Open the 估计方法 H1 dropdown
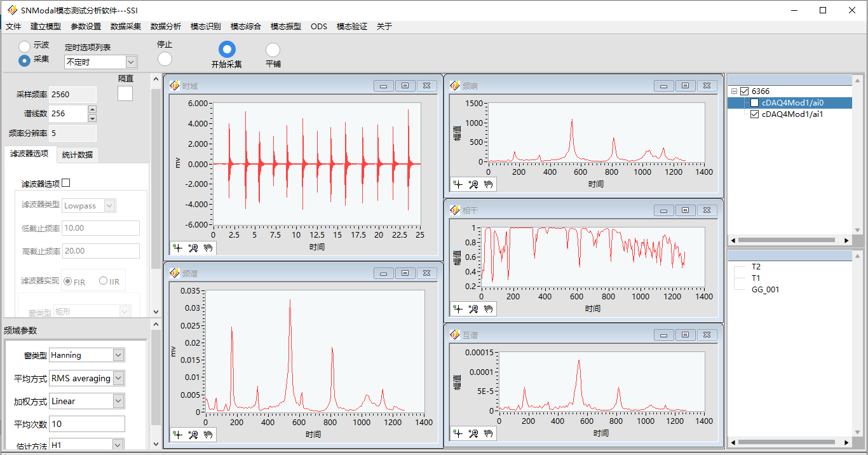Screen dimensions: 868x455 coord(86,445)
